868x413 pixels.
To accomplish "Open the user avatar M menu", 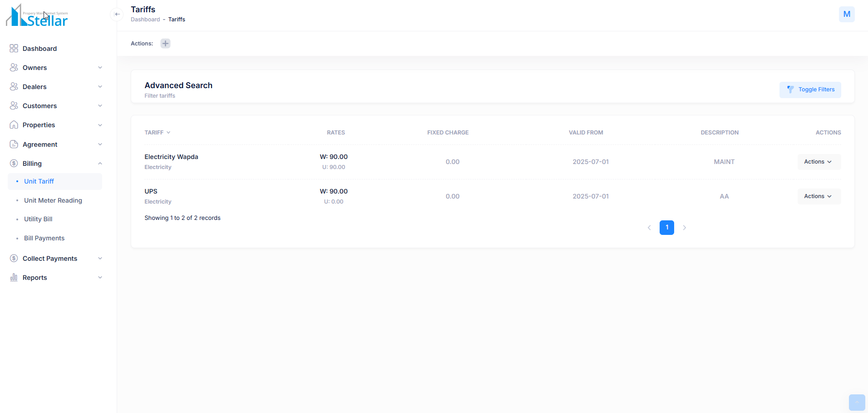I will point(846,14).
